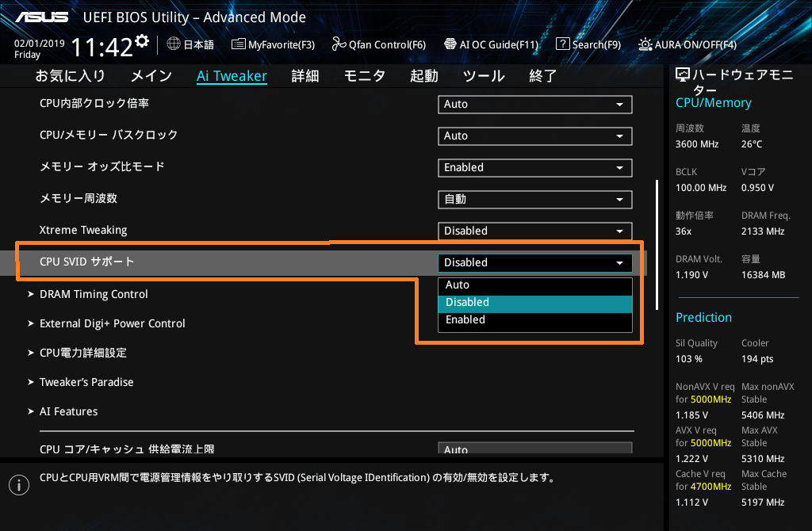Click the AURA light bulb icon
Screen dimensions: 812x531
coord(645,44)
